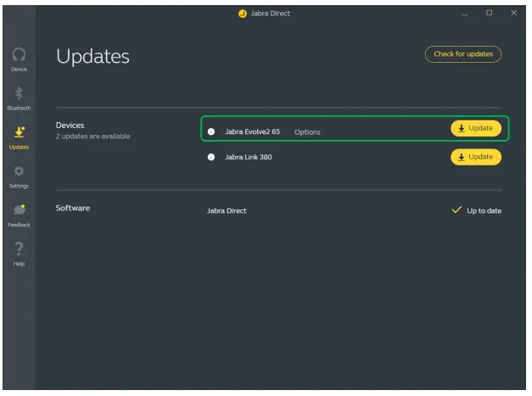
Task: Click the Jabra Direct logo in title bar
Action: point(243,14)
